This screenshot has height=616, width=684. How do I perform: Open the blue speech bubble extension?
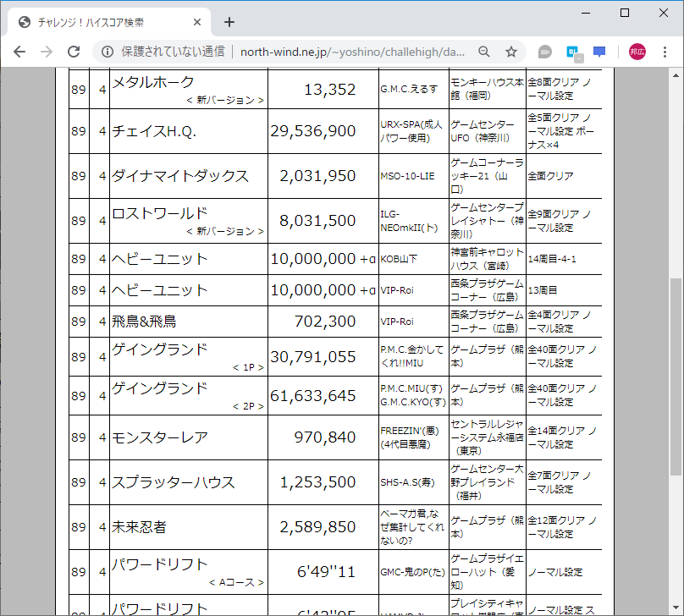pyautogui.click(x=599, y=52)
